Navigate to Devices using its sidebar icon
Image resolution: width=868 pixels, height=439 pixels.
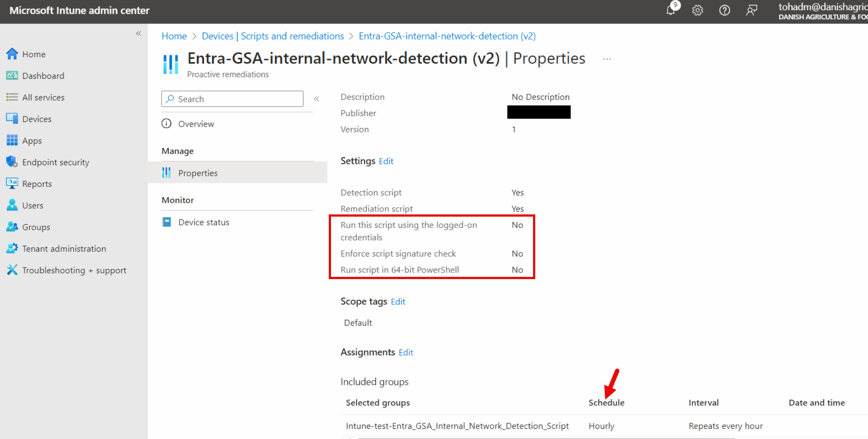tap(12, 119)
